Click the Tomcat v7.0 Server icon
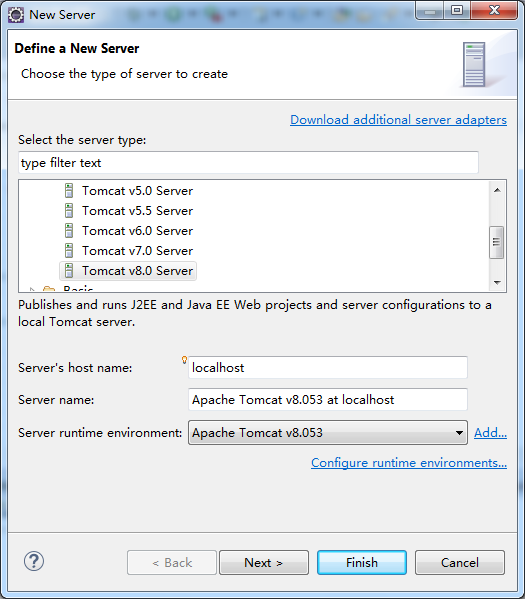 (x=69, y=251)
